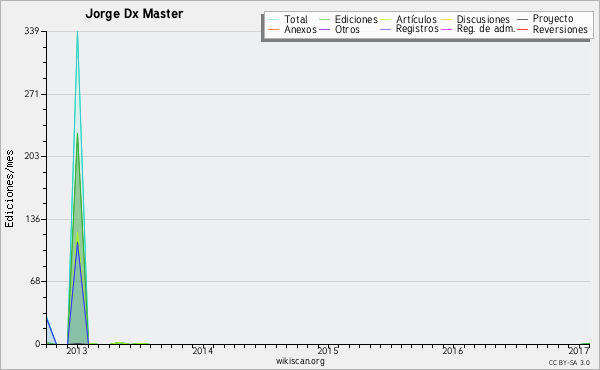Click the 2013 x-axis label
600x370 pixels.
tap(77, 351)
